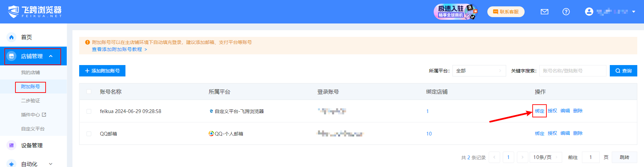
Task: Click 授权 for the QQ邮箱 account
Action: pyautogui.click(x=552, y=133)
